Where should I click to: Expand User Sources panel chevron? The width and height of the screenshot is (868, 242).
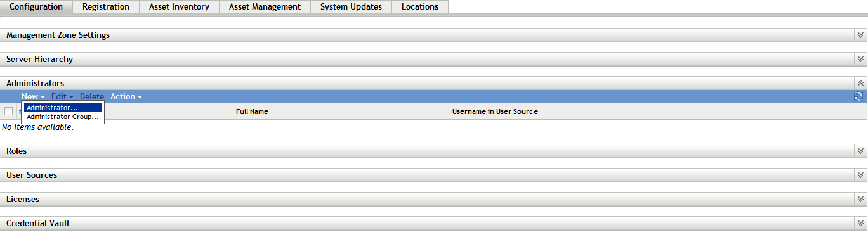[x=860, y=175]
